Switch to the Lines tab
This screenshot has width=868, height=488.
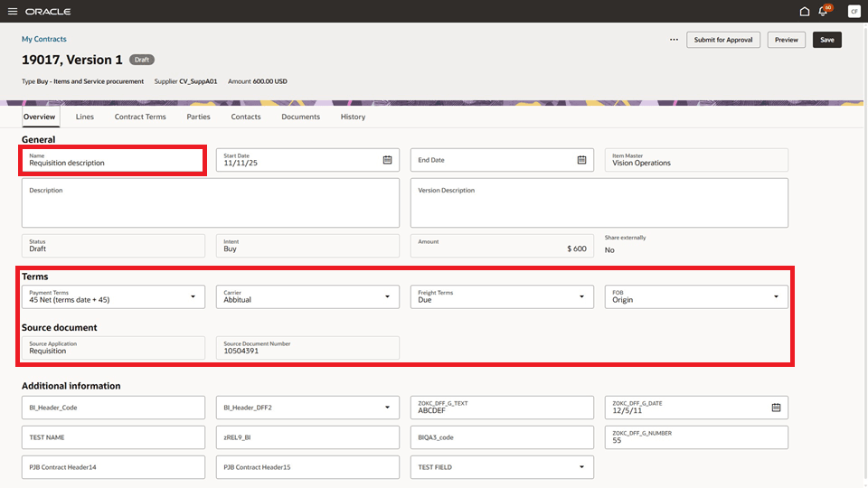coord(85,117)
